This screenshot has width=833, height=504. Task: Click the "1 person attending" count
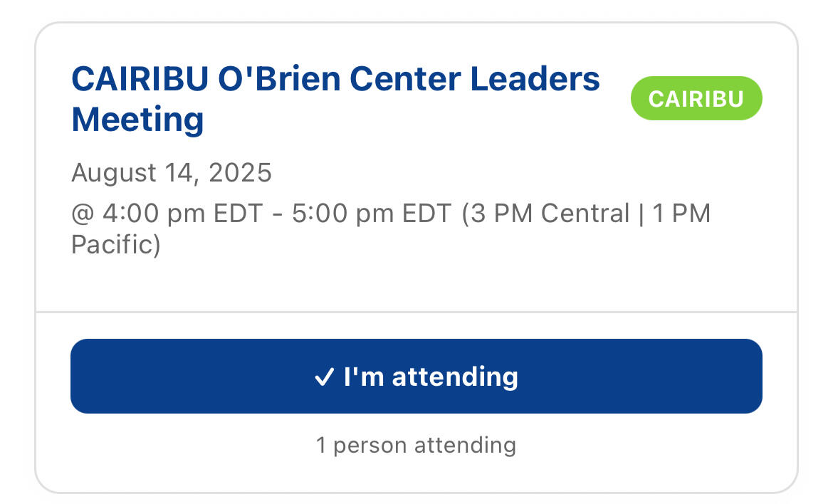point(416,446)
